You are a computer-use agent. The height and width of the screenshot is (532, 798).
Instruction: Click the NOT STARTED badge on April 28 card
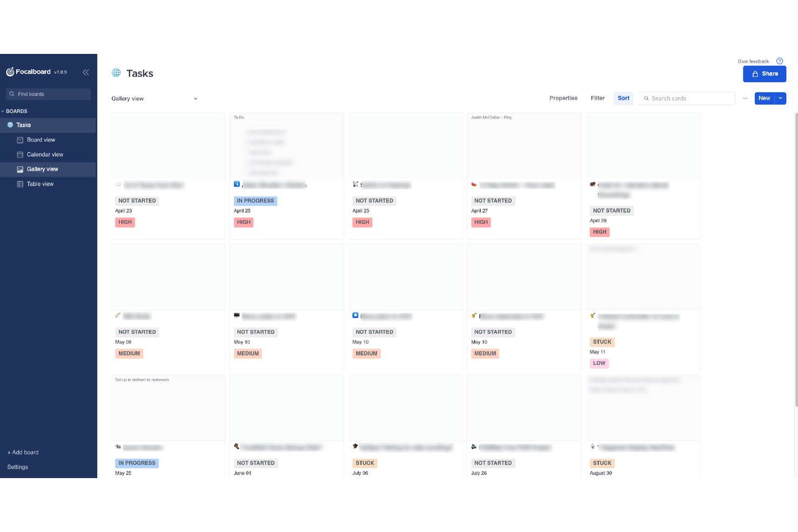click(611, 211)
